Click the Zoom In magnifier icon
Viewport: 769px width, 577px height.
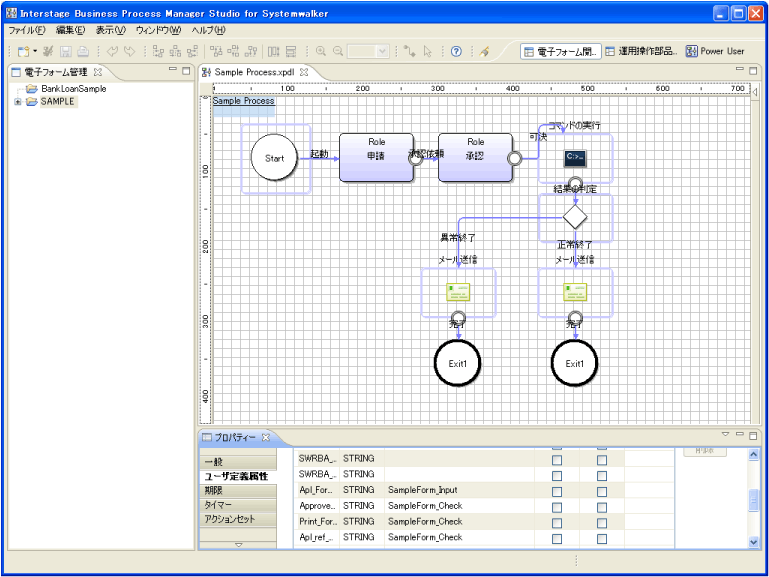(x=321, y=51)
